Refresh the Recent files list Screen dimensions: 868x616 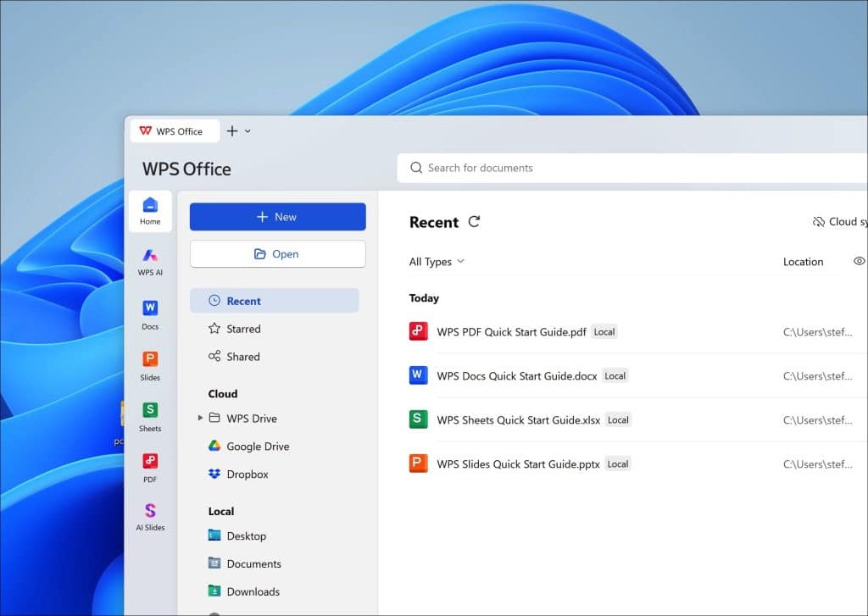[x=474, y=222]
